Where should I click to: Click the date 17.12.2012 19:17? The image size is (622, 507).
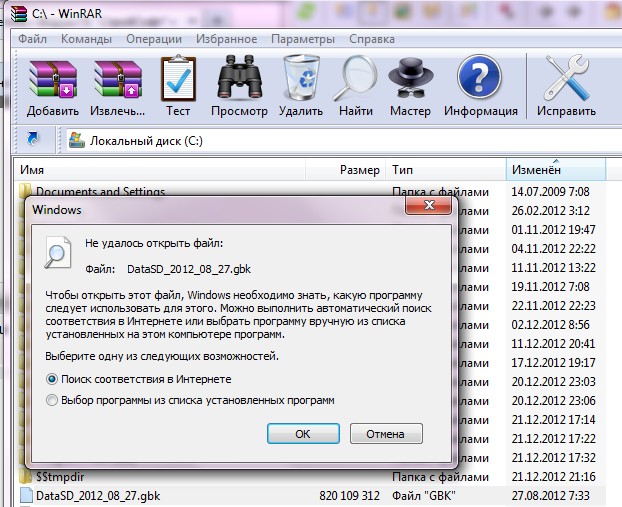pos(553,363)
